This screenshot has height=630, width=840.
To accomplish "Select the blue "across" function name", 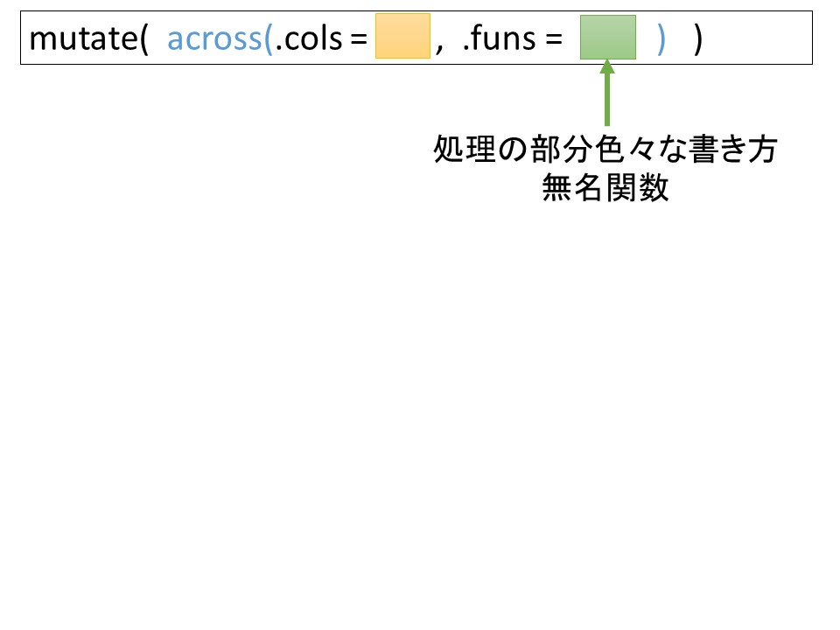I will coord(214,39).
